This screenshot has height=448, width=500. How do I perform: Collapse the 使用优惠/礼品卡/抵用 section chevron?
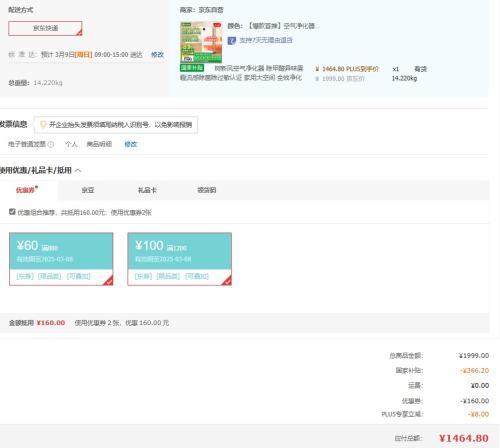coord(78,170)
